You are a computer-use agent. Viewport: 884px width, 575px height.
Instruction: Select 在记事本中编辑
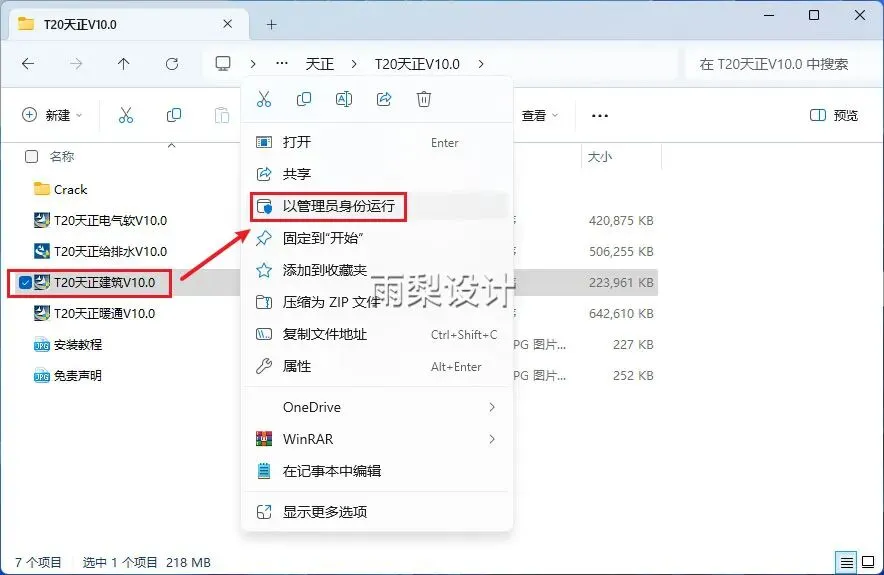[377, 471]
